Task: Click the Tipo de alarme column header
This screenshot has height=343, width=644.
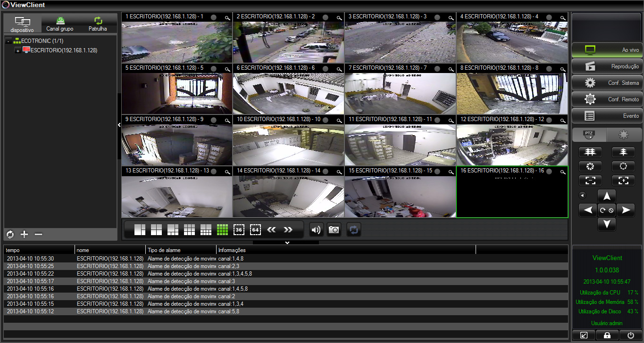Action: pos(181,250)
